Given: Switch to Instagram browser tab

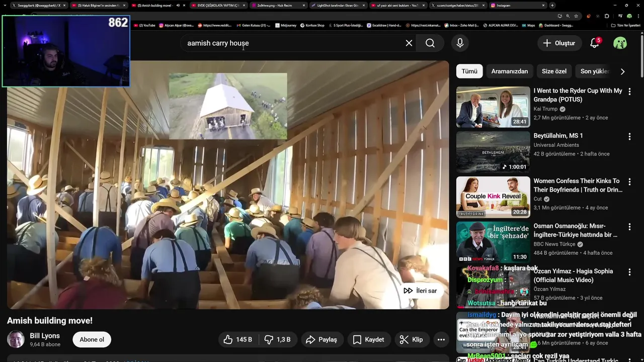Looking at the screenshot, I should coord(517,5).
